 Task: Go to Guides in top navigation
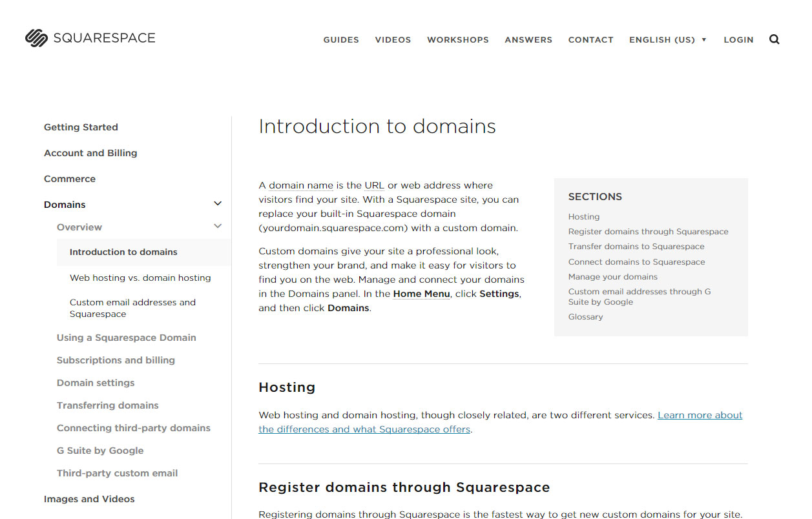click(x=341, y=39)
